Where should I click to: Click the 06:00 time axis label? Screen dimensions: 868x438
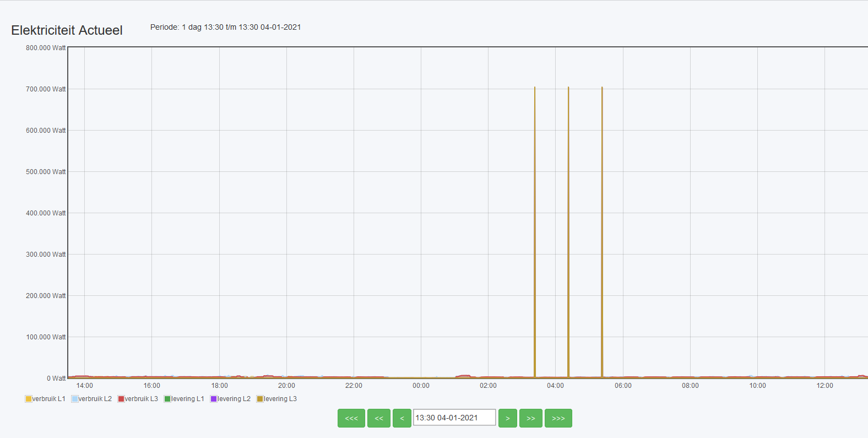[623, 386]
